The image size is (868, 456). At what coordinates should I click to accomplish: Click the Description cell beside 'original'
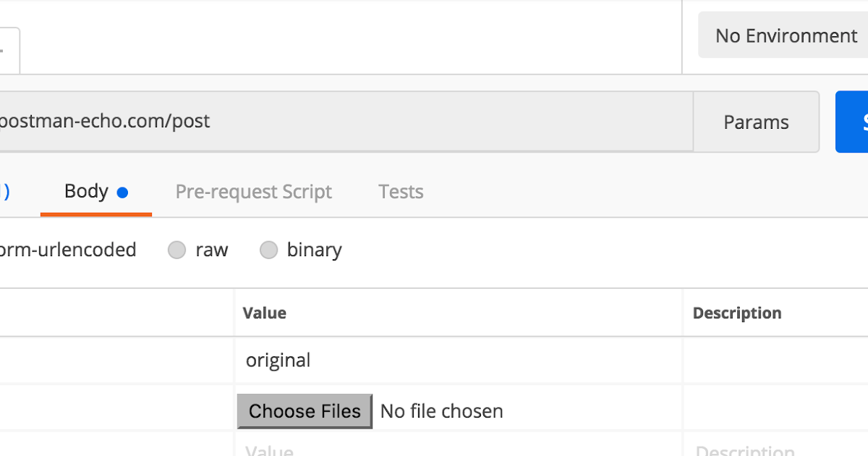[774, 360]
